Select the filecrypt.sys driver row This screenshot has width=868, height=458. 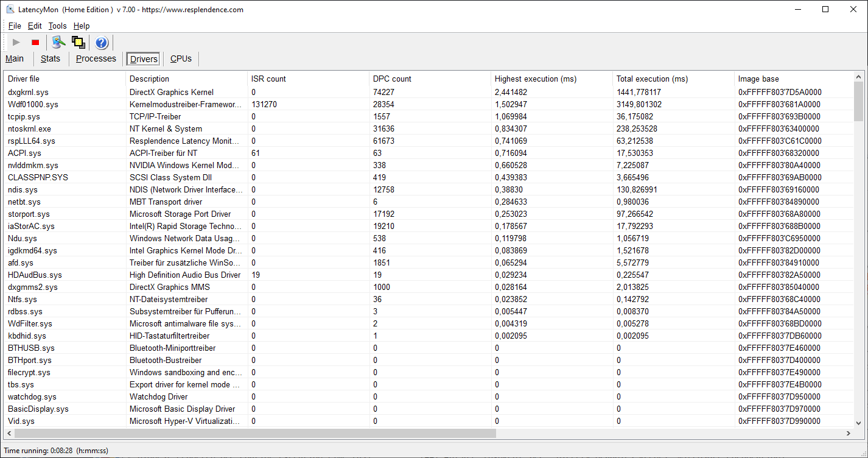pyautogui.click(x=429, y=372)
